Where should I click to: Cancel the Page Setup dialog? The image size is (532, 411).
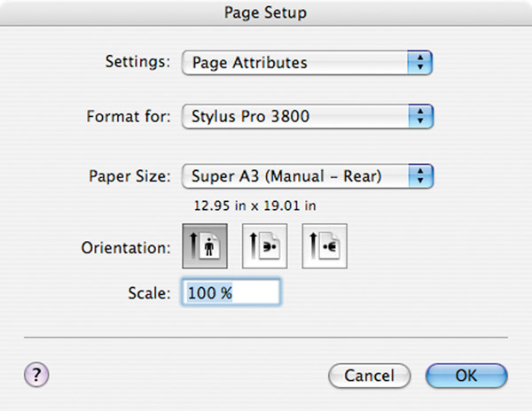coord(370,376)
